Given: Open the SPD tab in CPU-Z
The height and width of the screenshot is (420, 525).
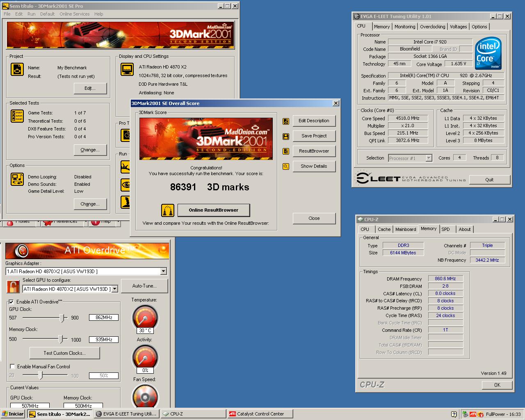Looking at the screenshot, I should coord(445,229).
